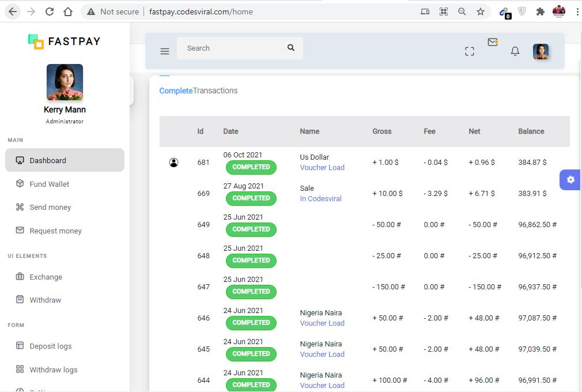Click the FASTPAY logo

click(65, 42)
